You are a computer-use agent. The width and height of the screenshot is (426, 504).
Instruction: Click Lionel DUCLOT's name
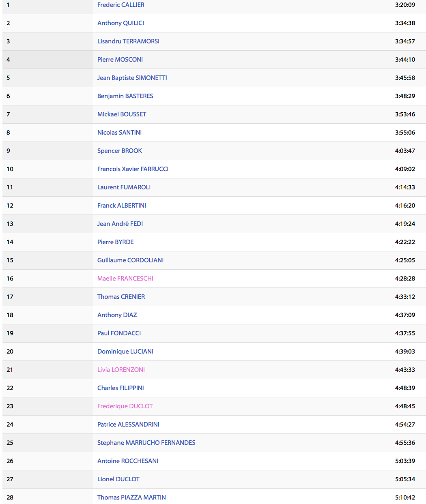click(x=118, y=479)
